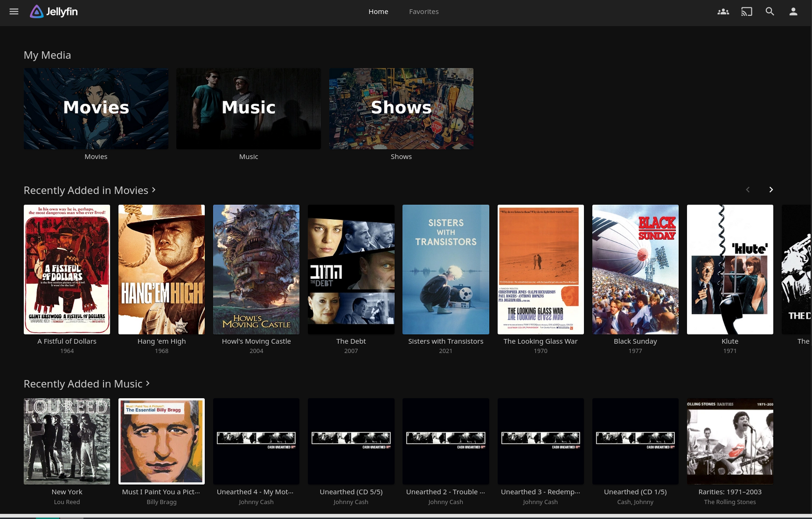Click the Billy Bragg artist name
The image size is (812, 519).
pos(161,502)
